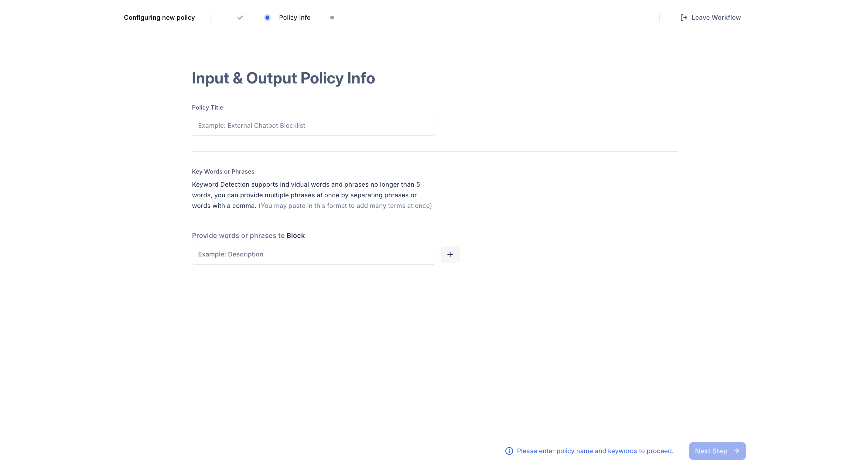The image size is (868, 468).
Task: Add keyword with the plus button
Action: tap(450, 255)
